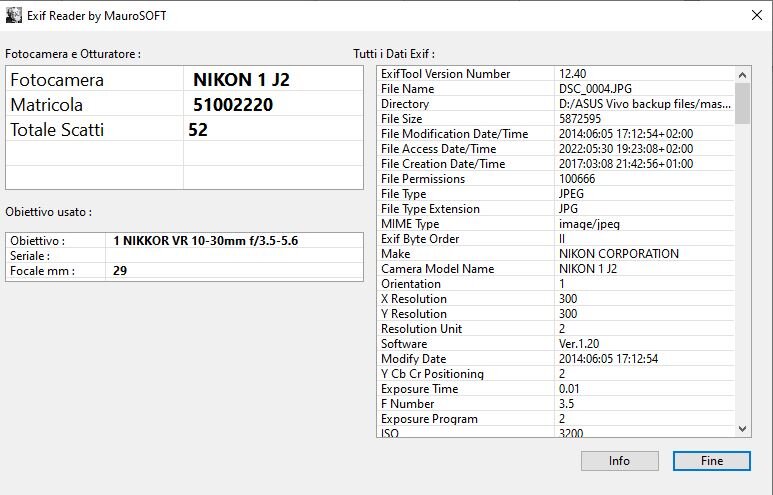
Task: Select the NIKON 1 J2 camera value
Action: click(241, 79)
